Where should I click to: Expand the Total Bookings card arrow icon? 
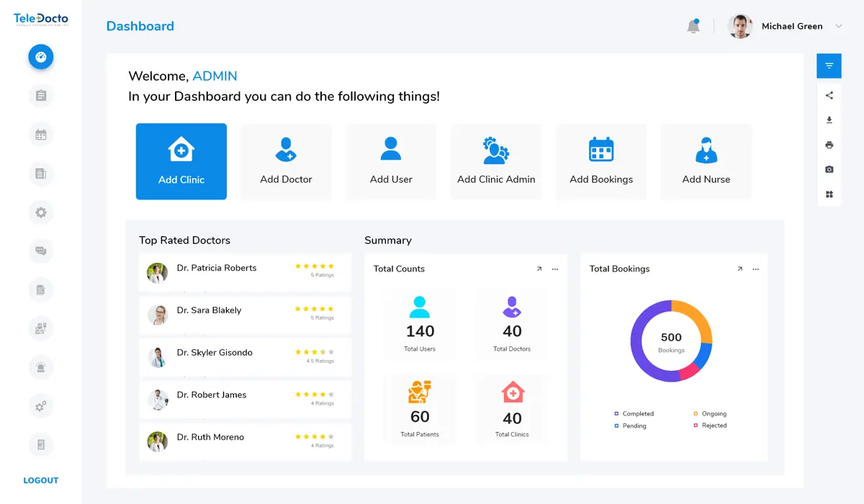click(x=739, y=269)
